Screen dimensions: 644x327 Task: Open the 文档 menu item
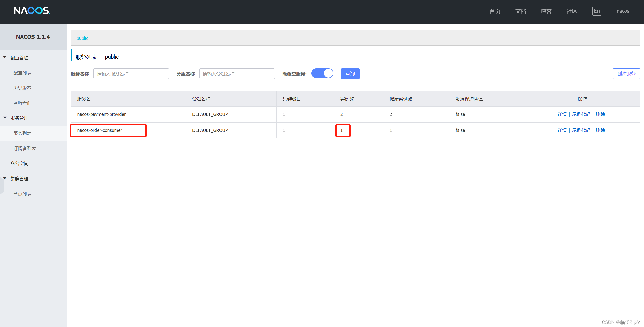tap(521, 11)
